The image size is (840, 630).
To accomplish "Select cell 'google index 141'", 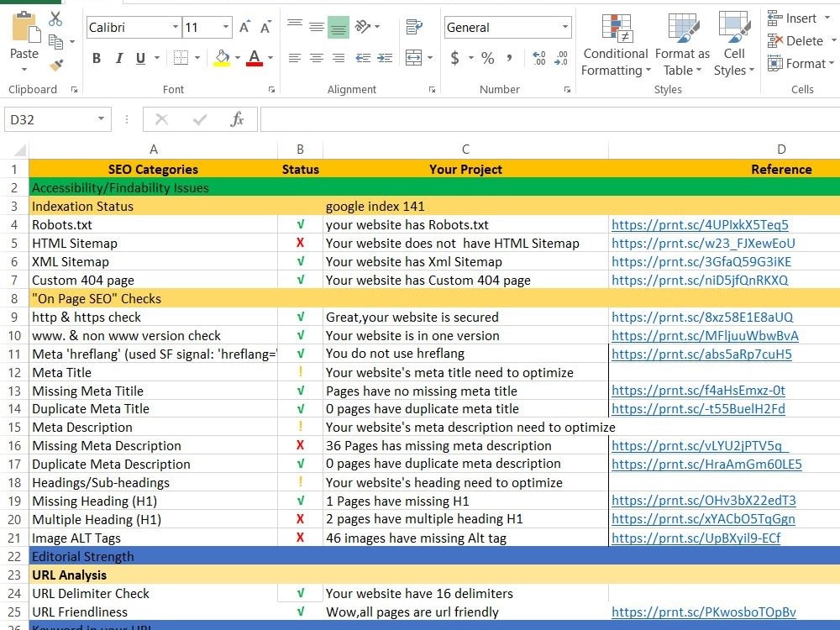I will (465, 207).
